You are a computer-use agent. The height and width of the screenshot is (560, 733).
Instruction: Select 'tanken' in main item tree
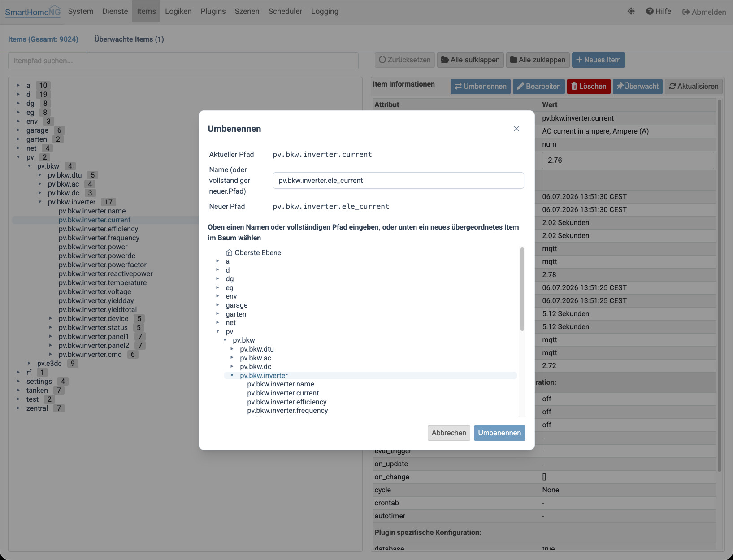pos(37,390)
